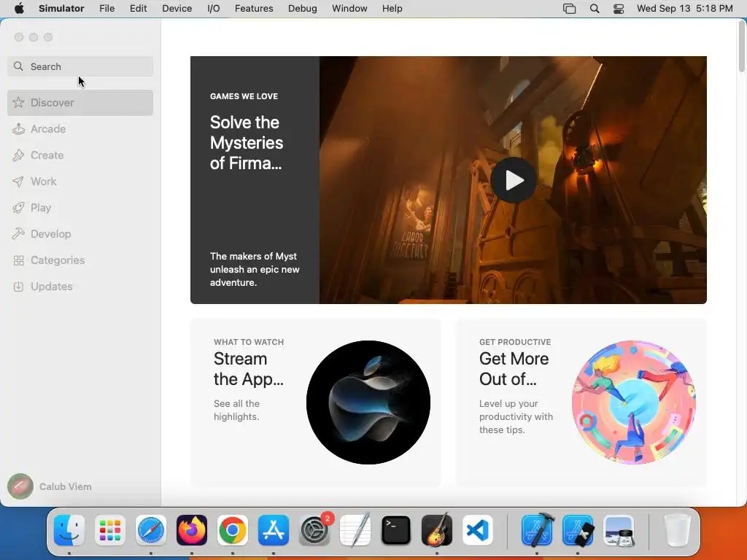Viewport: 747px width, 560px height.
Task: Open the Window menu
Action: click(x=349, y=9)
